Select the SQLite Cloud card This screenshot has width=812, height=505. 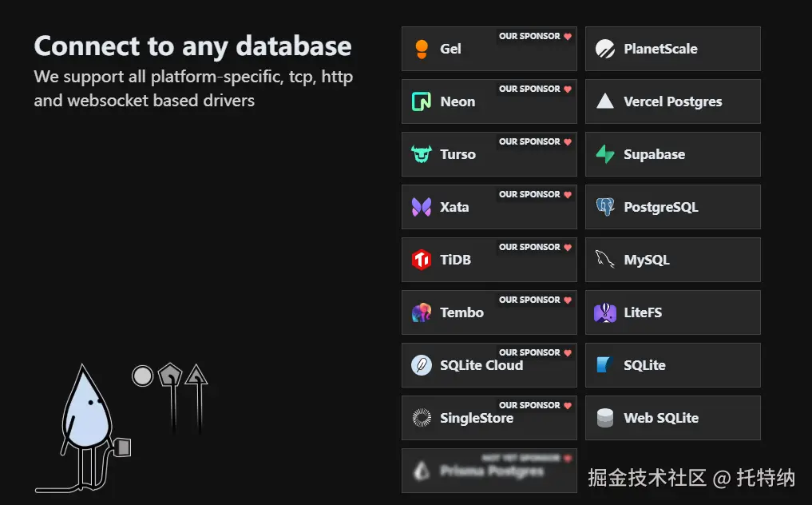pyautogui.click(x=489, y=367)
